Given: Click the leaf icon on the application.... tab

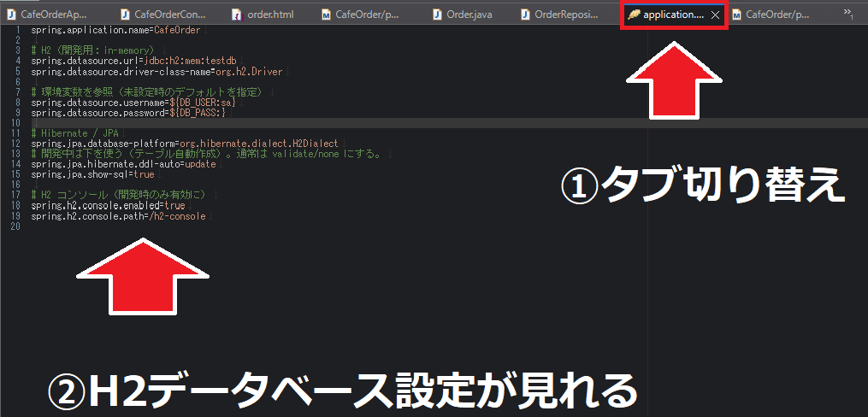Looking at the screenshot, I should [x=633, y=15].
